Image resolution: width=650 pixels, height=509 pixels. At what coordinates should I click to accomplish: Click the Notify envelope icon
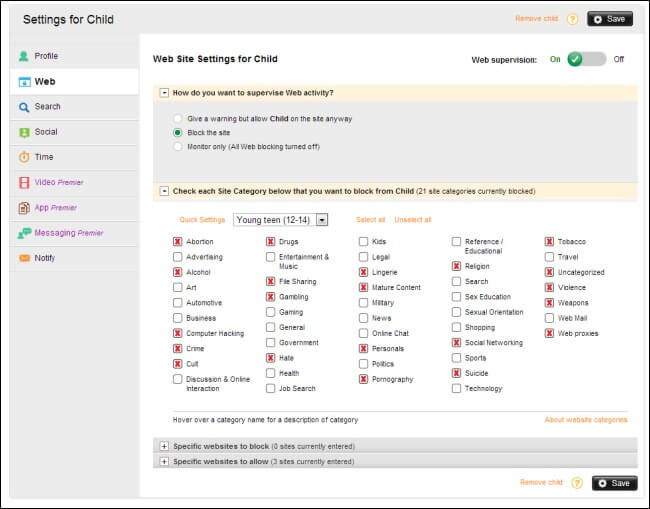[24, 258]
